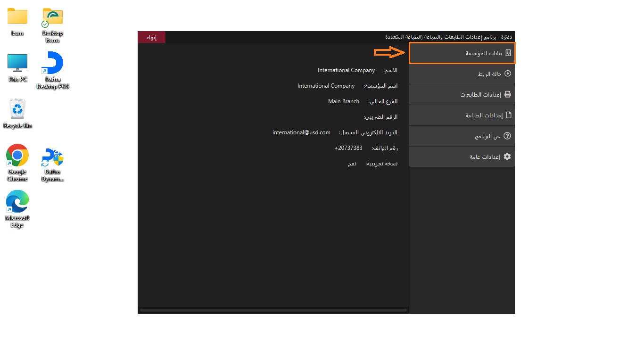
Task: Open إعدادات عامة general settings
Action: tap(462, 157)
